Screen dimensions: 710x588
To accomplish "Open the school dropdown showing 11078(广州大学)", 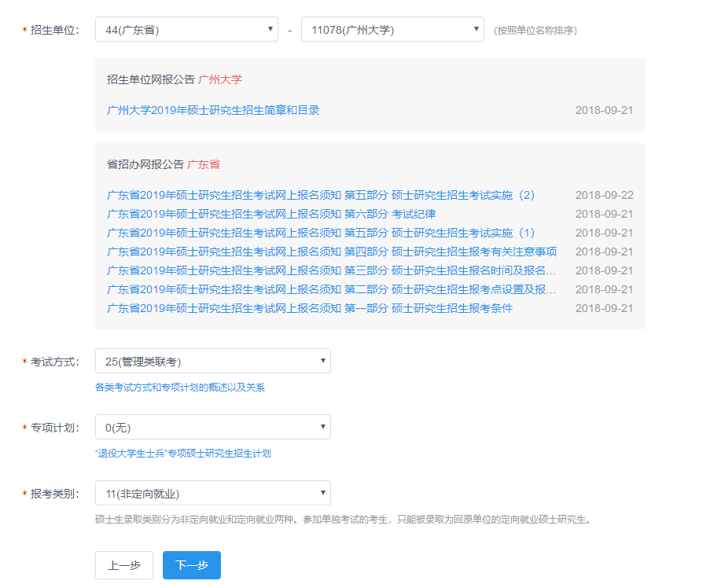I will click(392, 30).
